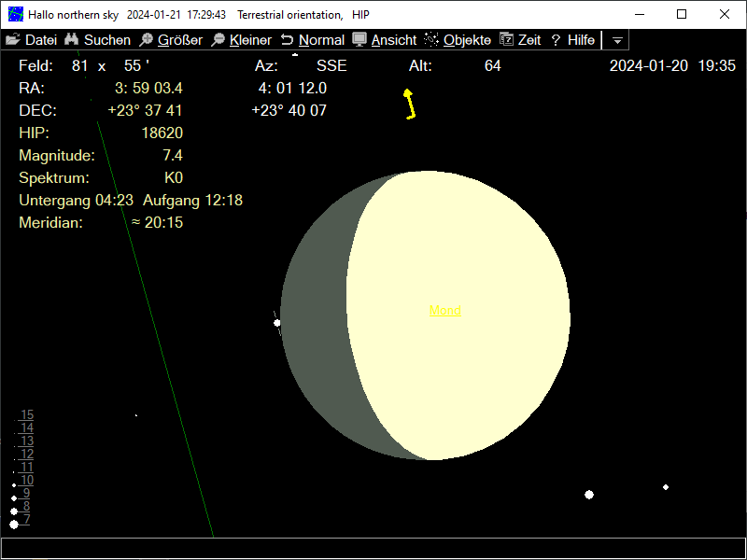Open the Ansicht monitor icon
The image size is (747, 560).
point(360,40)
